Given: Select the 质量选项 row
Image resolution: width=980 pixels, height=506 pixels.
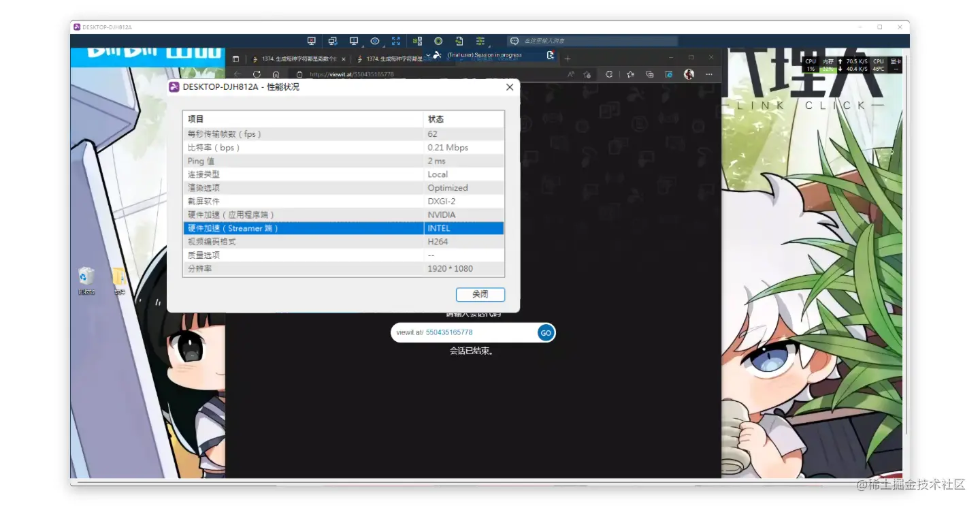Looking at the screenshot, I should pos(344,255).
